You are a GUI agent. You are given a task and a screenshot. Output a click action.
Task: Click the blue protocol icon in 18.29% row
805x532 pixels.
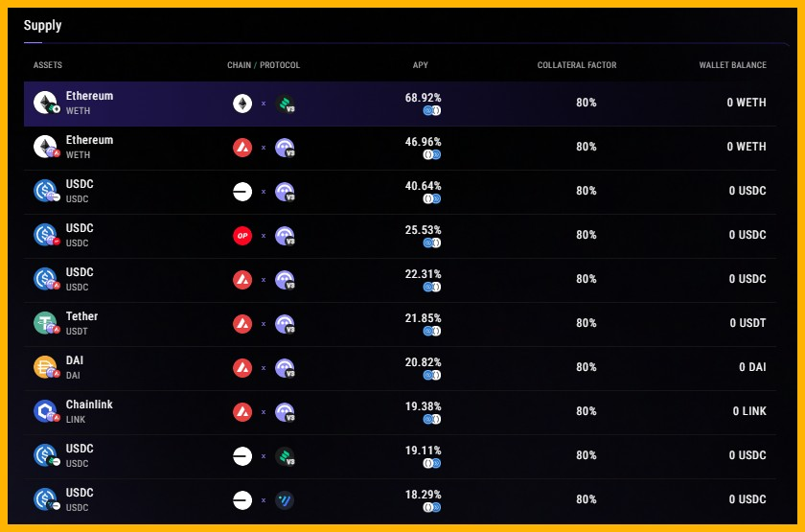click(285, 500)
